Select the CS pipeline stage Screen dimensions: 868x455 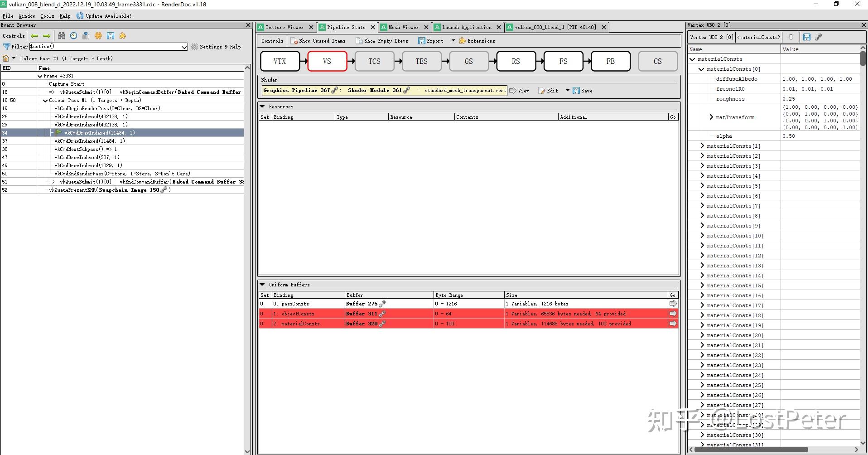point(658,61)
